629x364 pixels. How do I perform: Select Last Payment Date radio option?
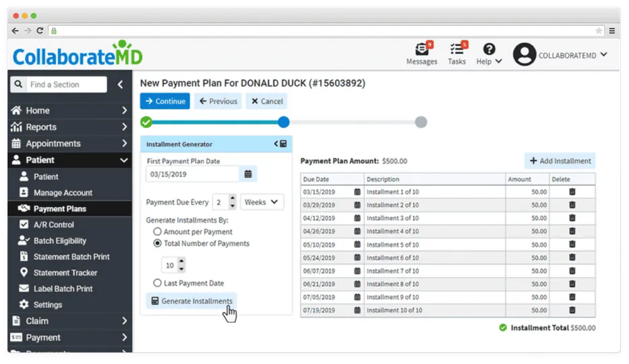coord(157,283)
